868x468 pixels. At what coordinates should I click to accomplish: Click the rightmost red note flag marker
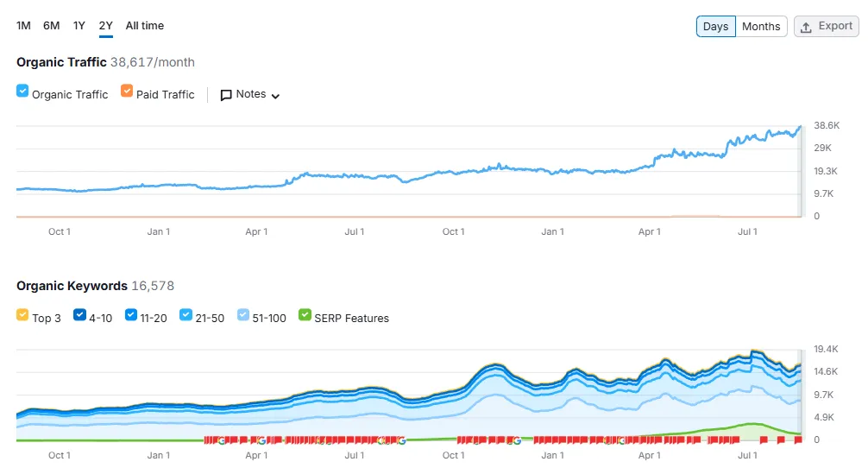click(798, 440)
